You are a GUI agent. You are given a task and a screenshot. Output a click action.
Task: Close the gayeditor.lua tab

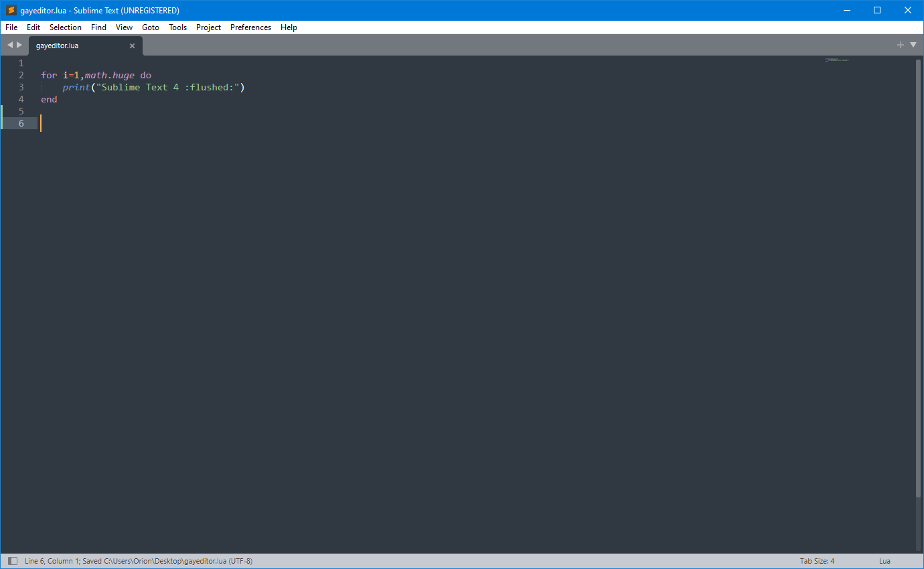(132, 46)
